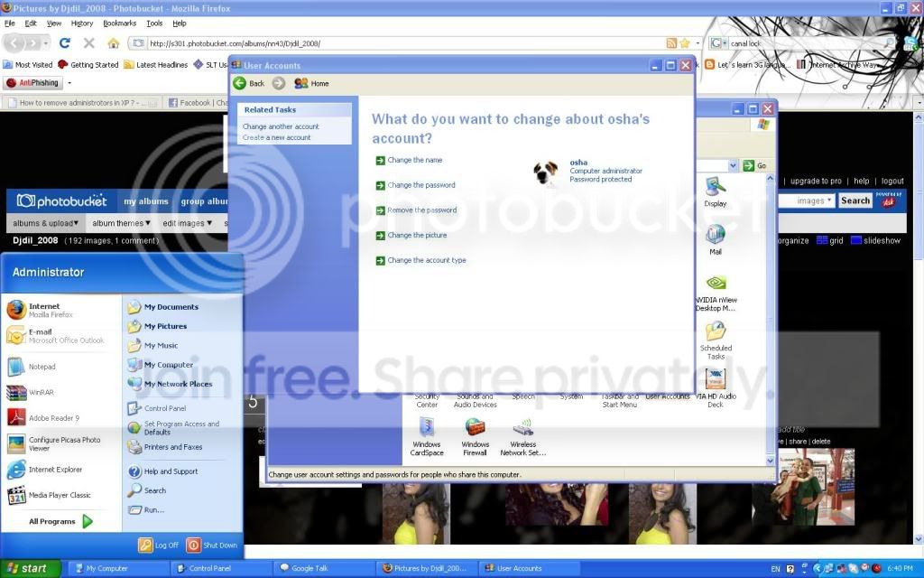
Task: Open Scheduled Tasks in Control Panel
Action: point(716,340)
